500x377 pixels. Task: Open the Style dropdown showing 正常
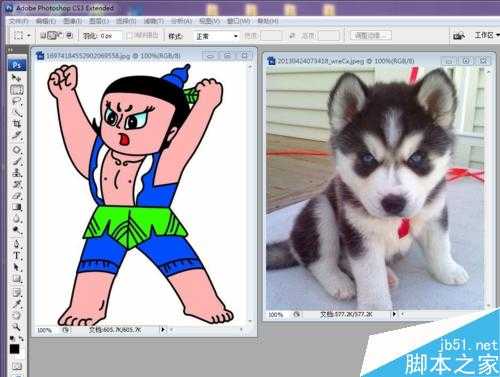pyautogui.click(x=217, y=36)
